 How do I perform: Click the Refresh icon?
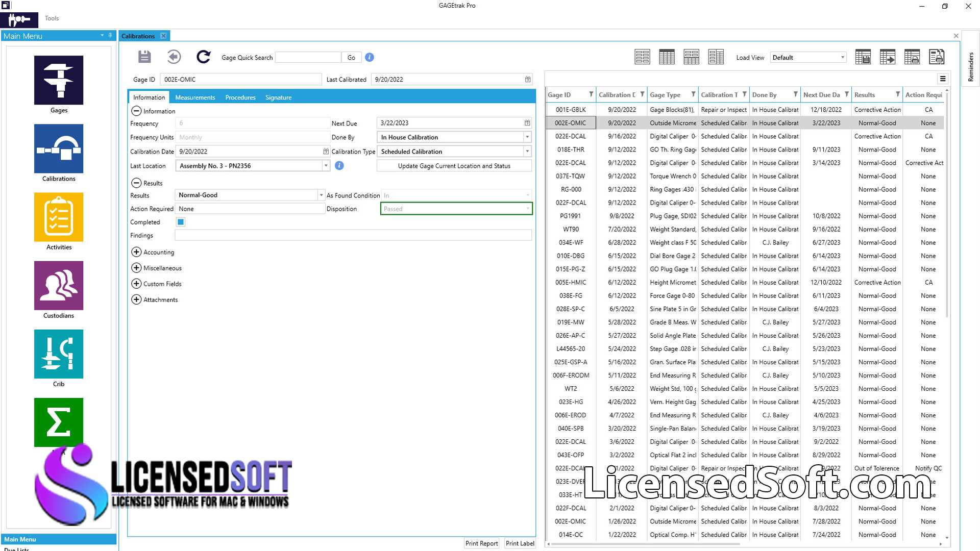coord(204,57)
